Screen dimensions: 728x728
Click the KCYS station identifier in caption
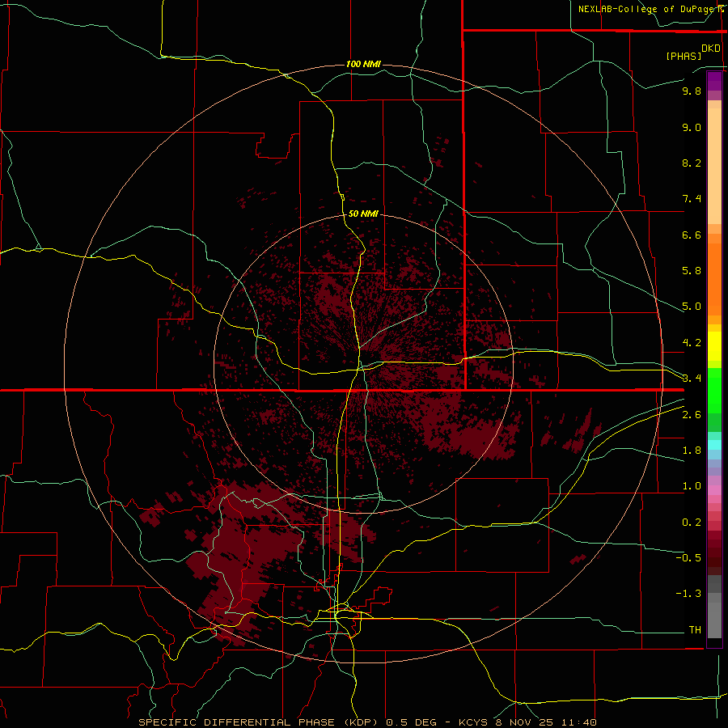(472, 722)
